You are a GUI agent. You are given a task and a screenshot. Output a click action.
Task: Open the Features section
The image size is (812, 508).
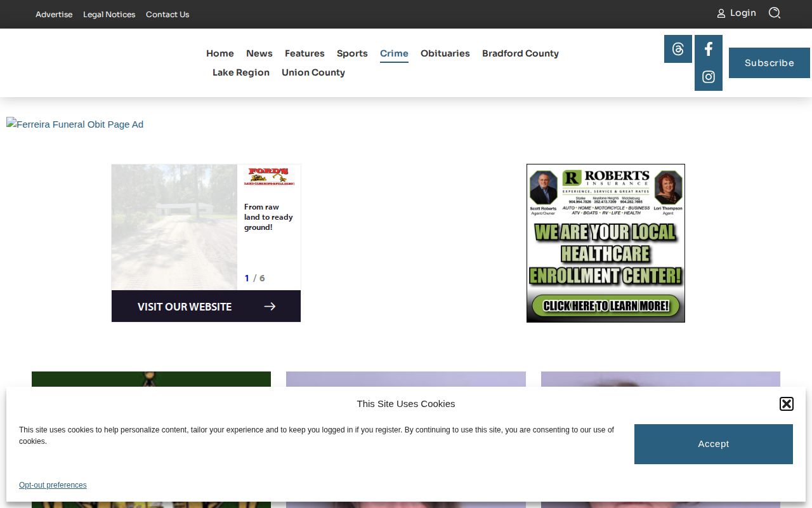(x=304, y=53)
